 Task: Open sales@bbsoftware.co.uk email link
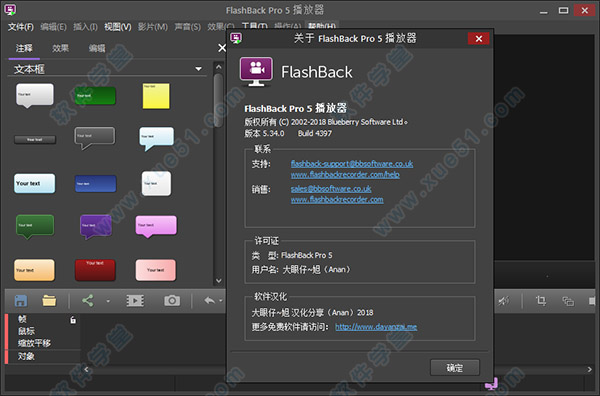click(x=331, y=189)
